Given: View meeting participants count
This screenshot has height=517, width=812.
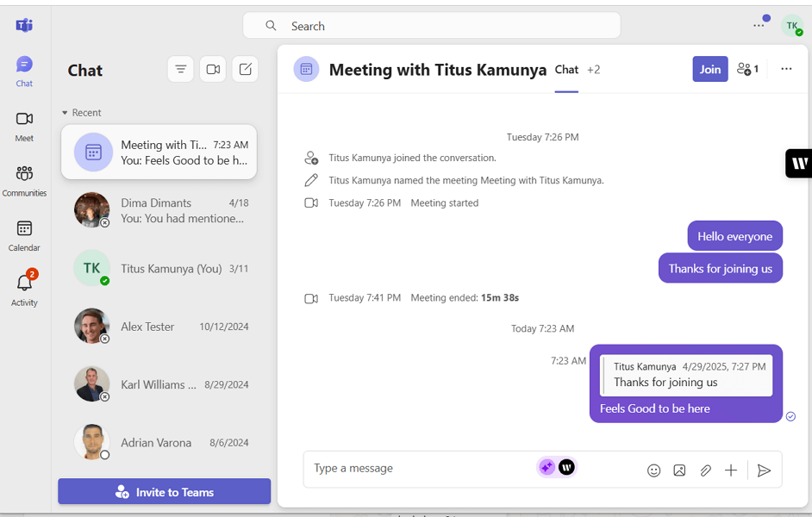Looking at the screenshot, I should (748, 69).
